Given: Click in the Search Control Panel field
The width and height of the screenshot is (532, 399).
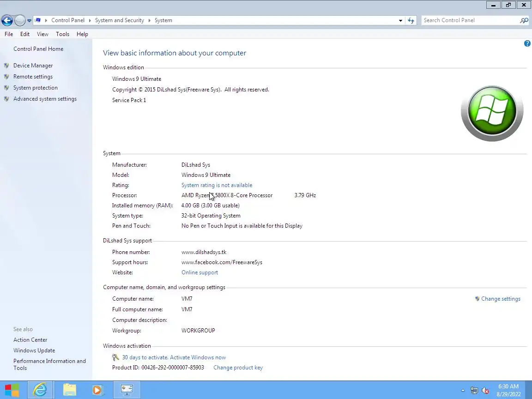Looking at the screenshot, I should coord(471,20).
